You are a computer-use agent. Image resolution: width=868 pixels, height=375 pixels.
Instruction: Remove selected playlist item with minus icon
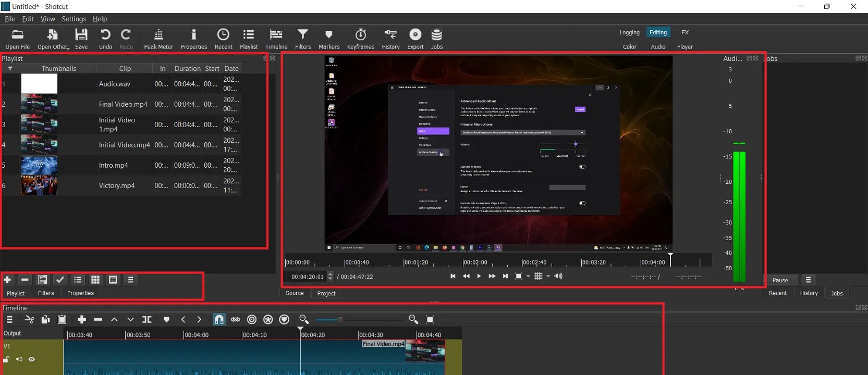25,280
